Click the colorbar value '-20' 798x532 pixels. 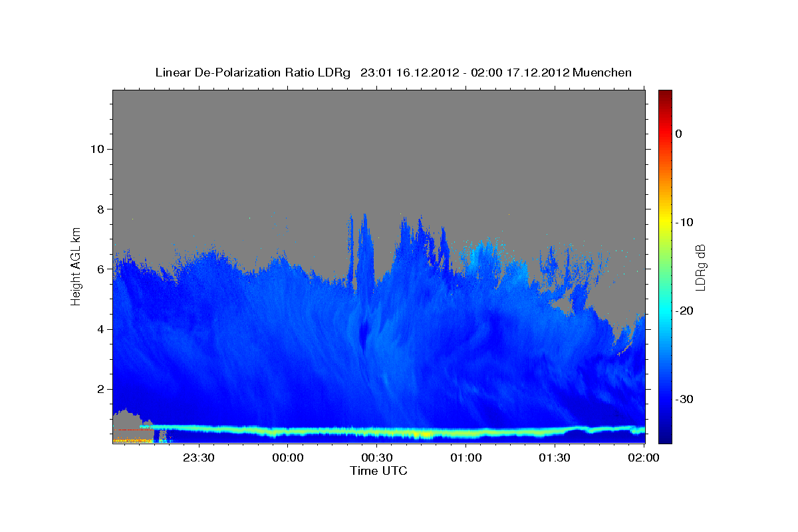(x=685, y=311)
